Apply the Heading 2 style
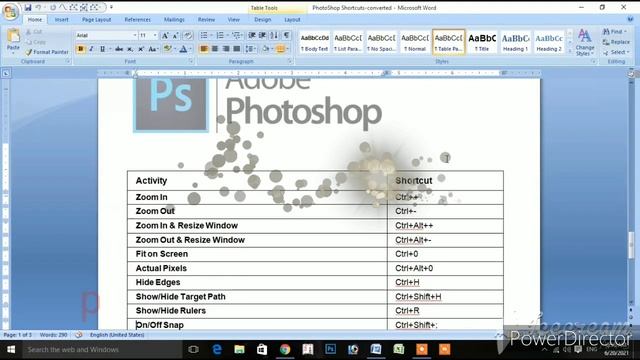640x360 pixels. [549, 42]
